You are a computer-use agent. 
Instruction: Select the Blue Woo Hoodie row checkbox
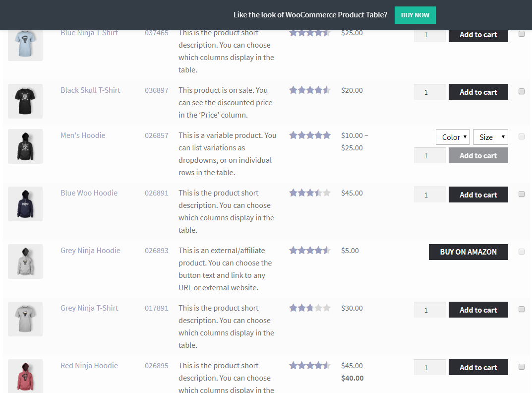[522, 194]
